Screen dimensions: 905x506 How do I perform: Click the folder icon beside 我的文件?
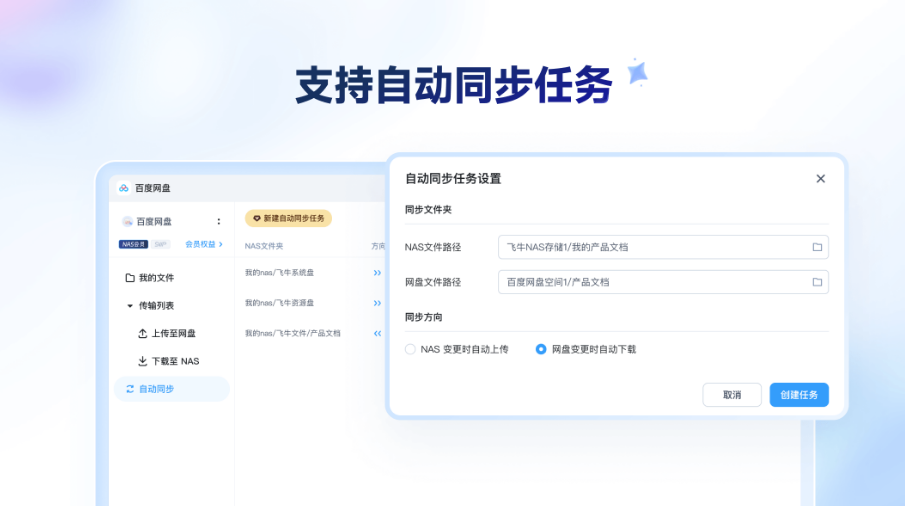tap(130, 278)
